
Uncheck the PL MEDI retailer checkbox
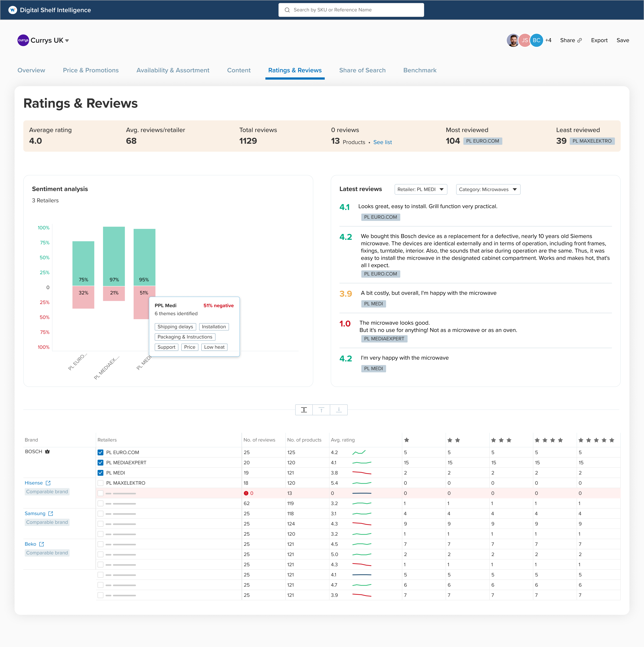(x=100, y=473)
